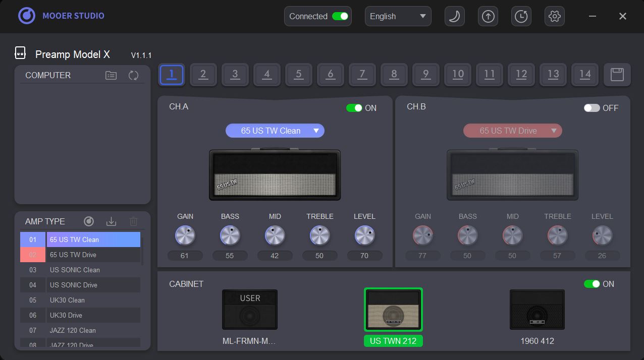
Task: Open the settings gear icon
Action: point(554,16)
